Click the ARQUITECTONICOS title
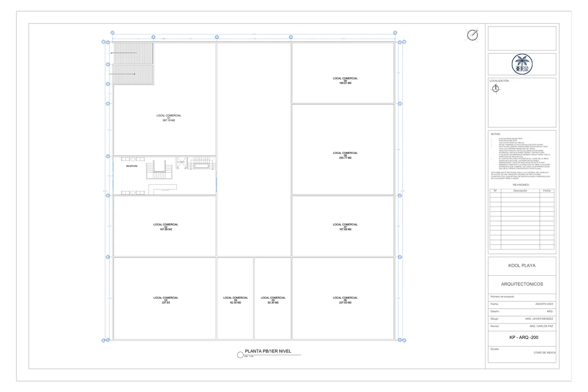The image size is (588, 392). 521,284
